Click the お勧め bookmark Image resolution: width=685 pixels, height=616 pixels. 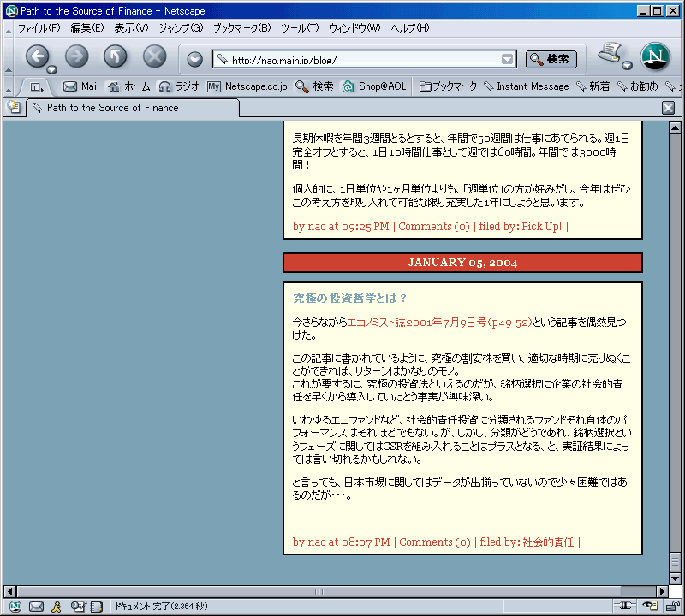coord(637,86)
